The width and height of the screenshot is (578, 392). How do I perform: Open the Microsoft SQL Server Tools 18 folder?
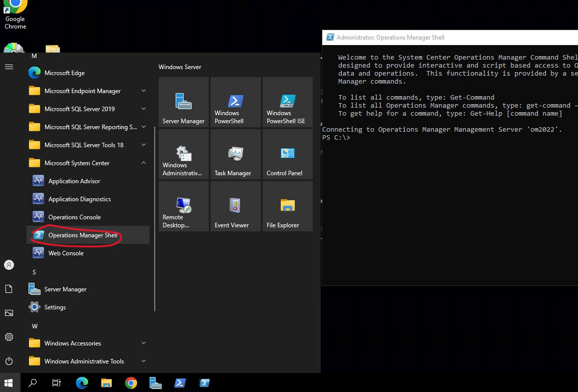pos(88,145)
